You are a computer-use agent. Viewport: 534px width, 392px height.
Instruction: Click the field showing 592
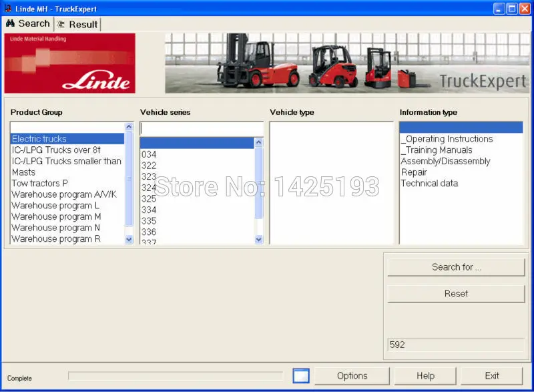456,345
